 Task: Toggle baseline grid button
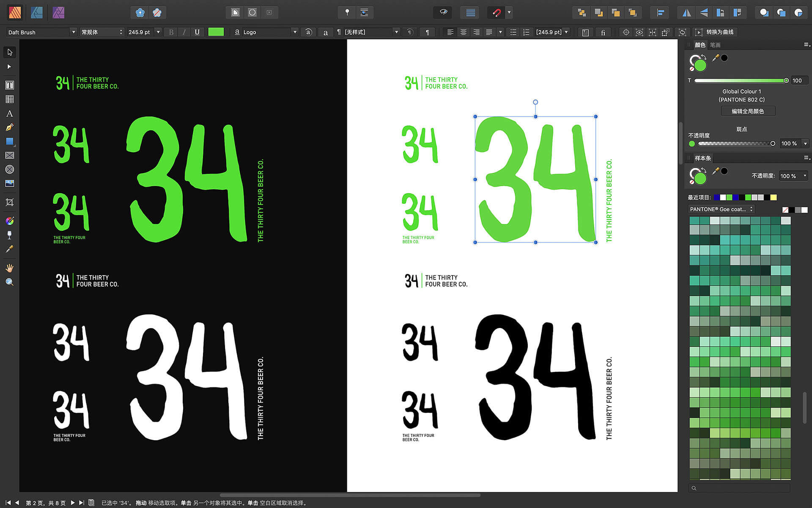(471, 12)
